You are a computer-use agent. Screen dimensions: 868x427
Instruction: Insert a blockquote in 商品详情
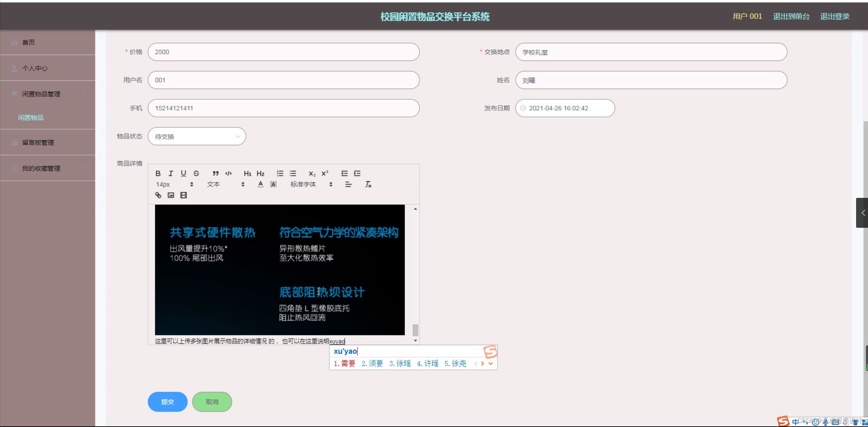point(216,173)
